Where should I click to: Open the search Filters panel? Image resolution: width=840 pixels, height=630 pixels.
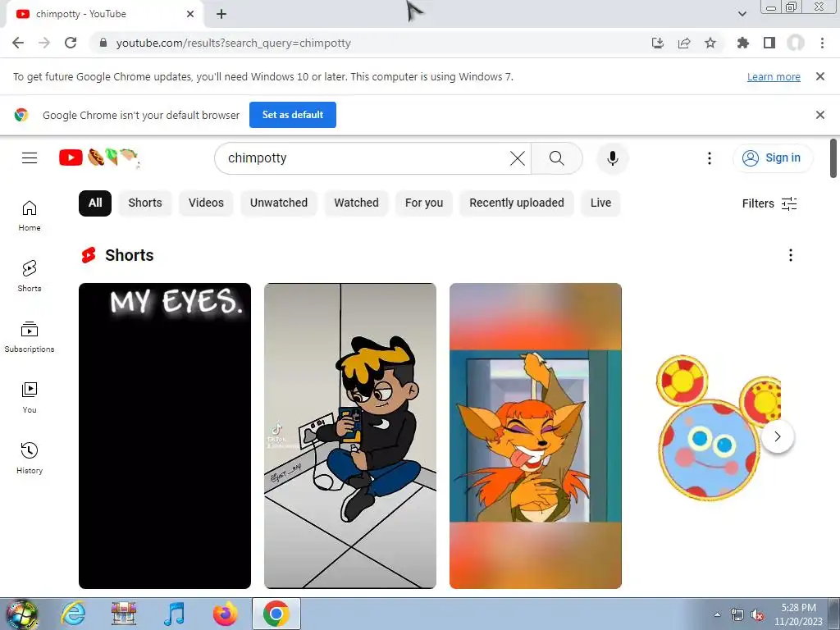[769, 203]
